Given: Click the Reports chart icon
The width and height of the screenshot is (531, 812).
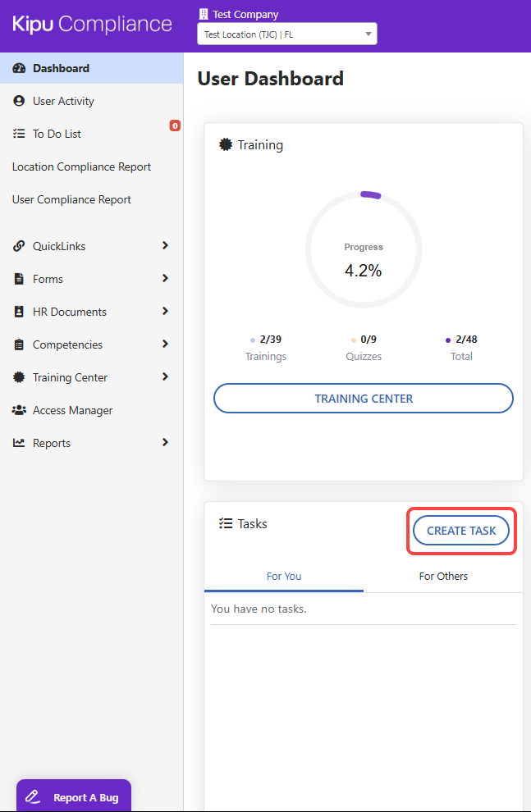Looking at the screenshot, I should (x=19, y=443).
